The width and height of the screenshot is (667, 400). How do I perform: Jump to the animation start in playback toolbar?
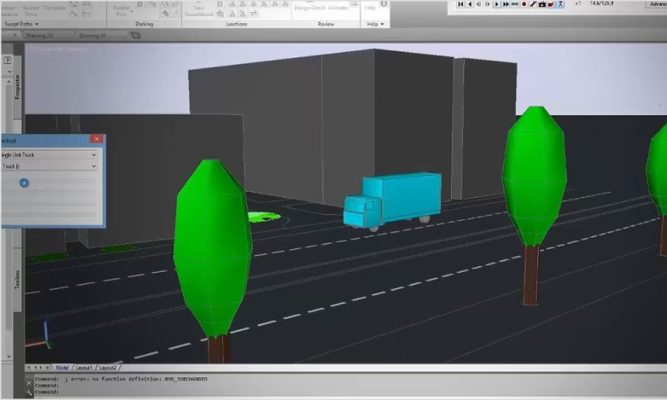(462, 5)
